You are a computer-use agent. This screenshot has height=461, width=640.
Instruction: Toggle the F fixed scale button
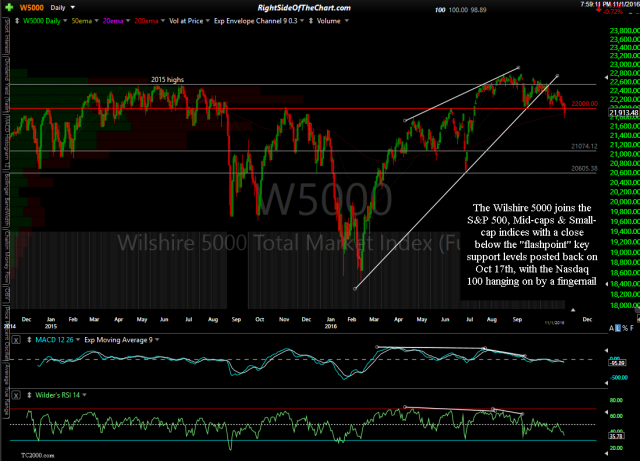click(x=632, y=328)
